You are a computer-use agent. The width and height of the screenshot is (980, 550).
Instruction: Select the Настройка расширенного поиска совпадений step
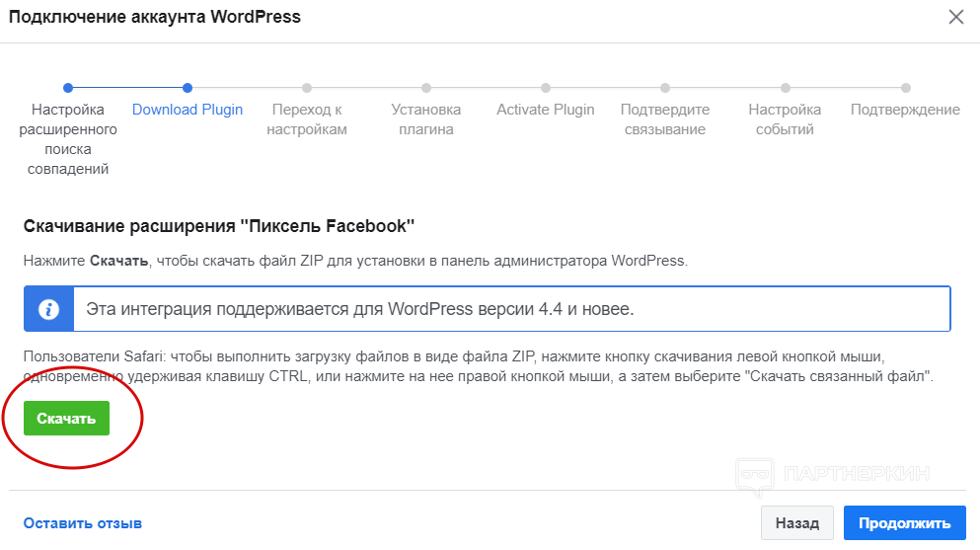point(68,139)
